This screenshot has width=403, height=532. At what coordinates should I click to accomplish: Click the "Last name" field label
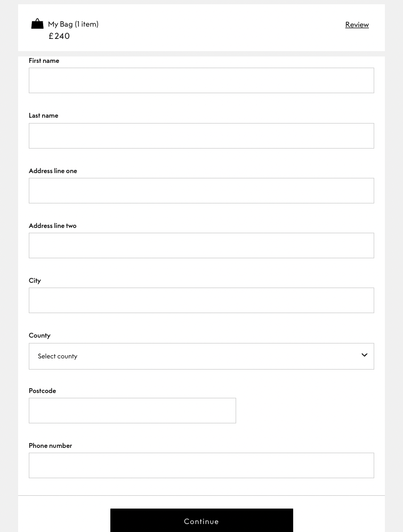pos(43,116)
